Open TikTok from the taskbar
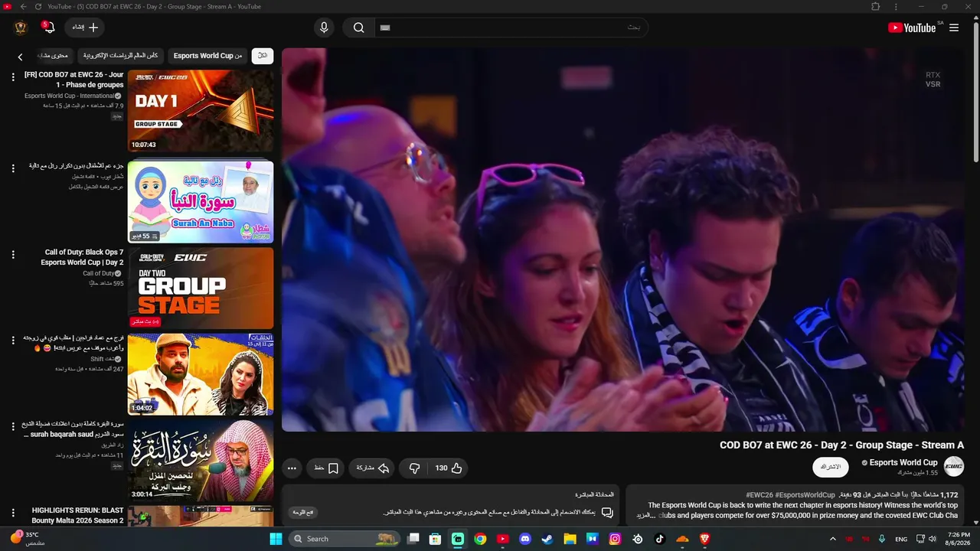 click(x=660, y=539)
